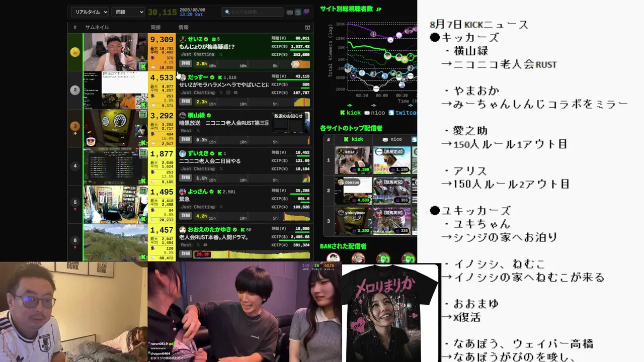The height and width of the screenshot is (362, 644).
Task: Click X icon in ずいえき row
Action: coord(220,169)
